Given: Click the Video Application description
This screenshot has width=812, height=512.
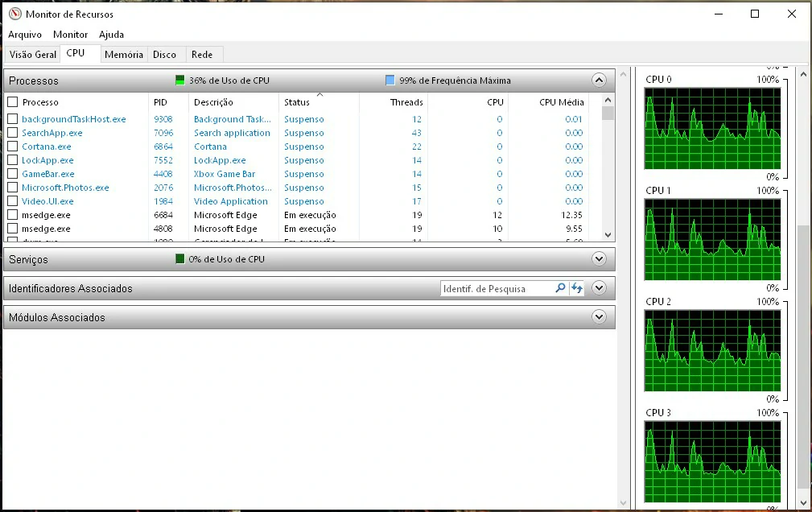Looking at the screenshot, I should coord(230,201).
